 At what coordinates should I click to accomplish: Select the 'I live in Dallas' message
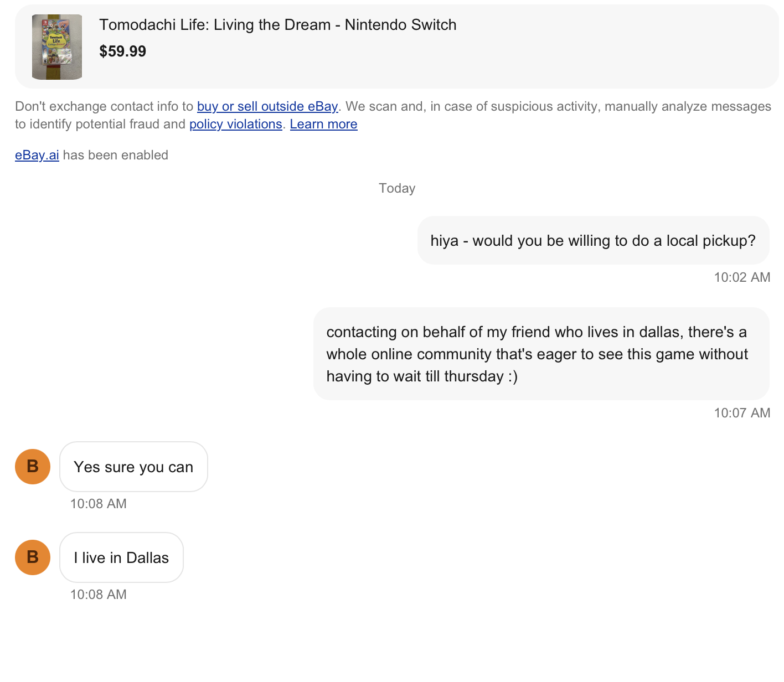click(121, 557)
